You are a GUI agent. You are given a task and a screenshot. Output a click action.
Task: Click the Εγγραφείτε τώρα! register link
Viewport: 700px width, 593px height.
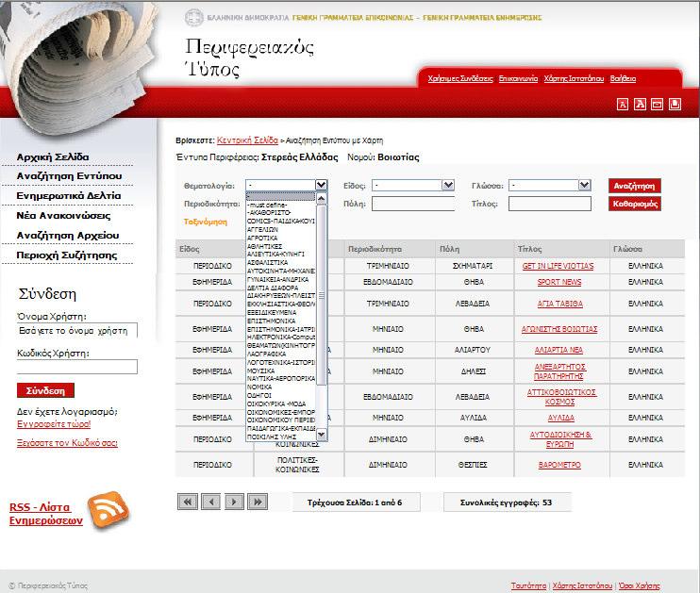tap(54, 424)
